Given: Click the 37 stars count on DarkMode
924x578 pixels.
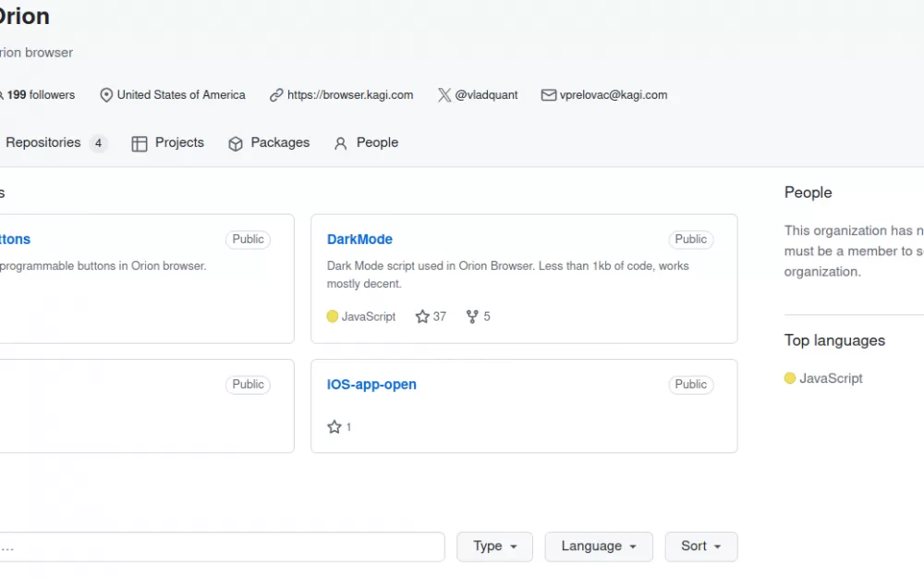Looking at the screenshot, I should point(440,316).
